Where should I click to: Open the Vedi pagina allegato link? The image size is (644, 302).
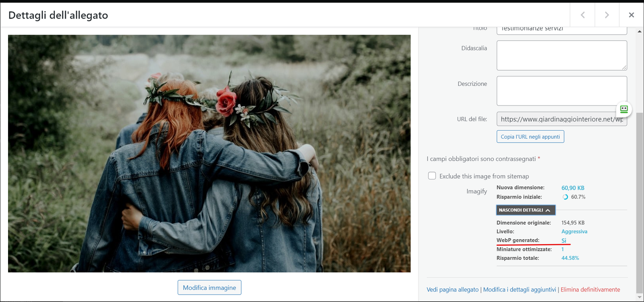click(x=452, y=289)
